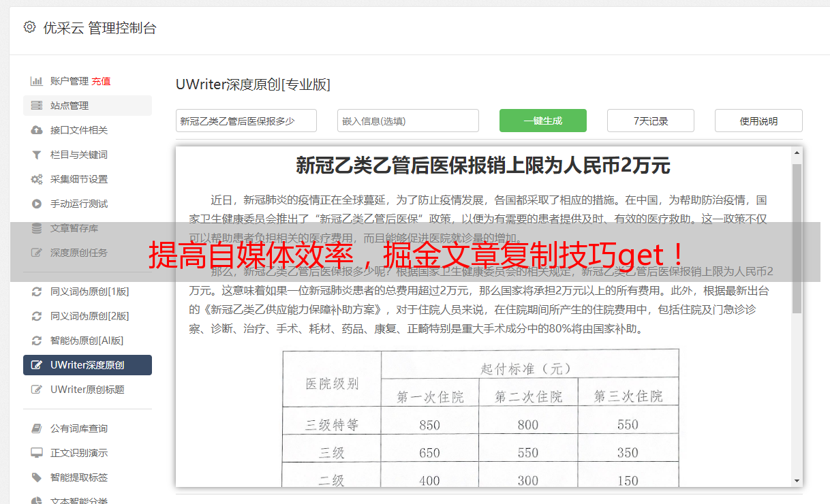Click the article title 新冠乙类乙管后医保报销上限为人民币2万元

point(483,165)
